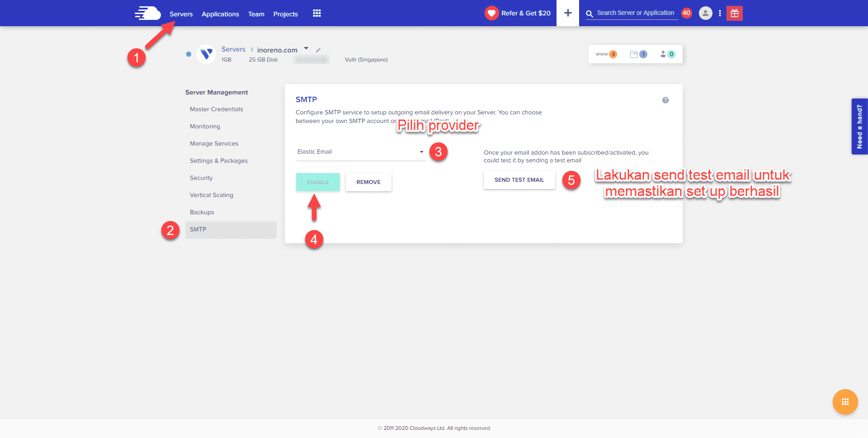Screen dimensions: 868x438
Task: Click the Search Server or Application field
Action: [x=635, y=13]
